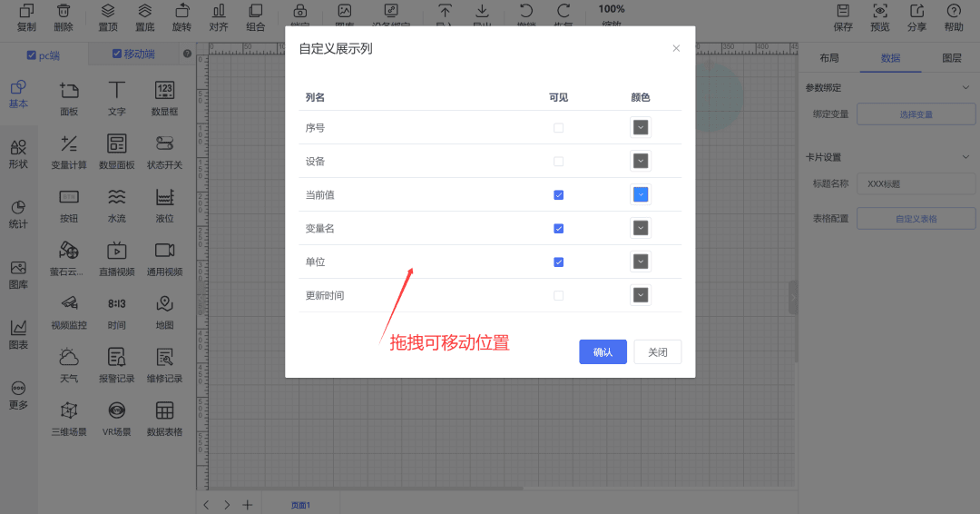Select the 数据表格 data table component
The width and height of the screenshot is (980, 514).
[164, 419]
